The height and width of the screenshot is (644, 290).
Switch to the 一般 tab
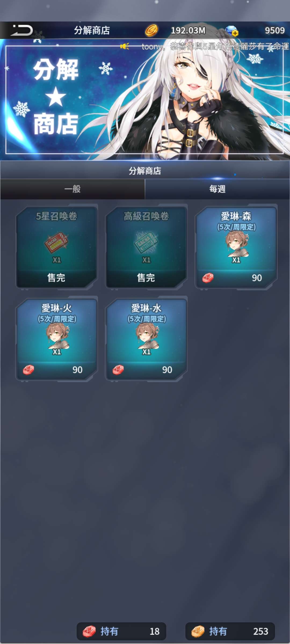pos(73,189)
